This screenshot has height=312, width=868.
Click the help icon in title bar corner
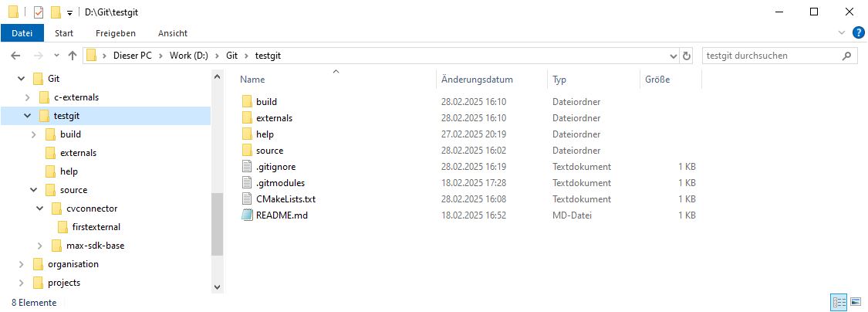click(857, 32)
